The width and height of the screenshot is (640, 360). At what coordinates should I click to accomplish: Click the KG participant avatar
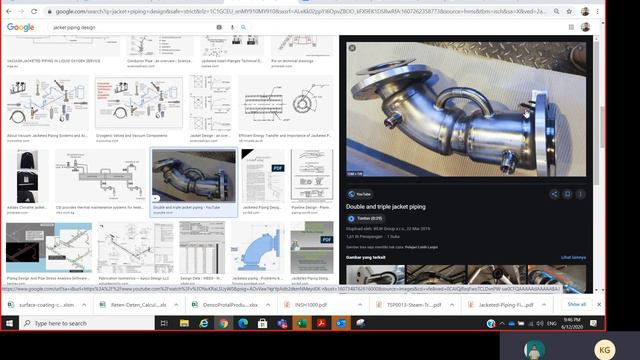(604, 350)
